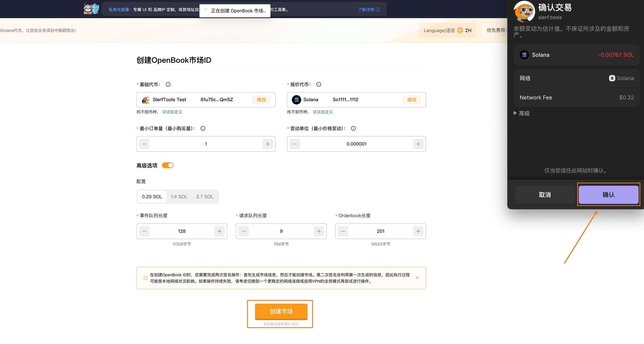Image resolution: width=644 pixels, height=344 pixels.
Task: Toggle the 高级选项 advanced options switch
Action: click(168, 165)
